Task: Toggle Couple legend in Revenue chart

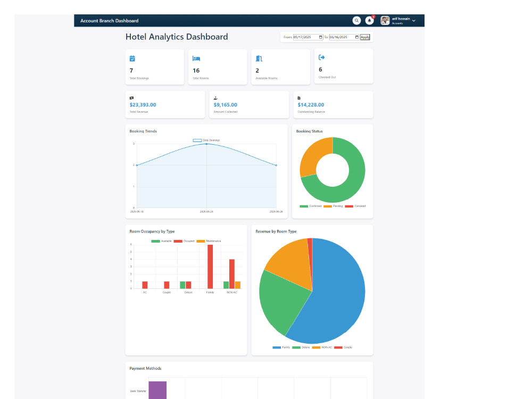Action: [x=343, y=347]
